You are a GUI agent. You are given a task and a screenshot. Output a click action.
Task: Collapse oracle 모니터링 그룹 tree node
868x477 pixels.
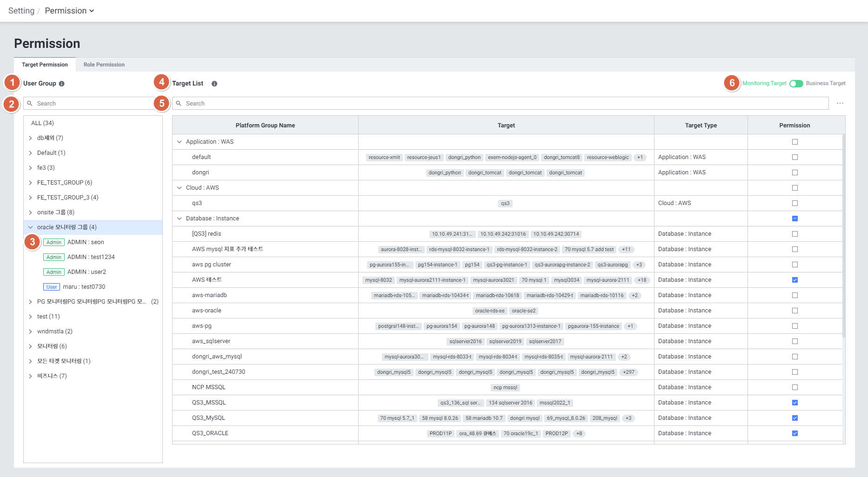pos(31,227)
